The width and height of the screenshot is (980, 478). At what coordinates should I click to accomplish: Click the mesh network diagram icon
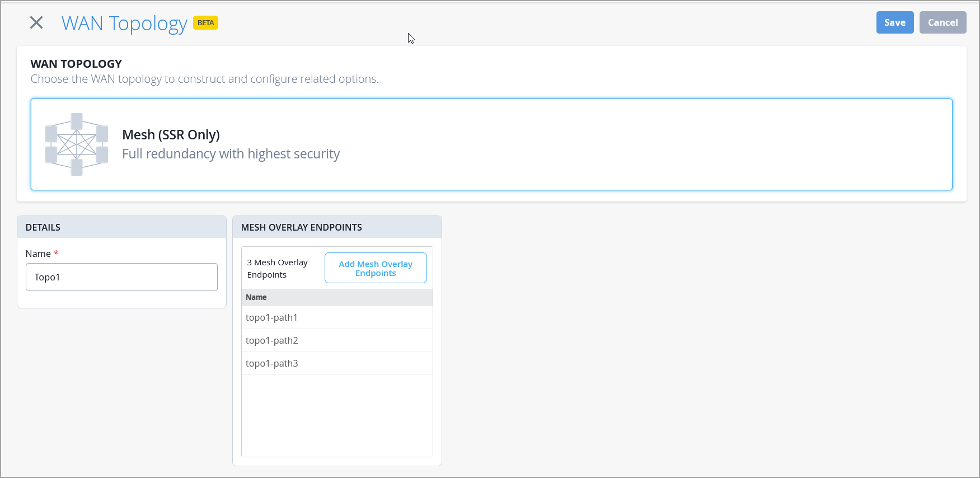(x=77, y=144)
